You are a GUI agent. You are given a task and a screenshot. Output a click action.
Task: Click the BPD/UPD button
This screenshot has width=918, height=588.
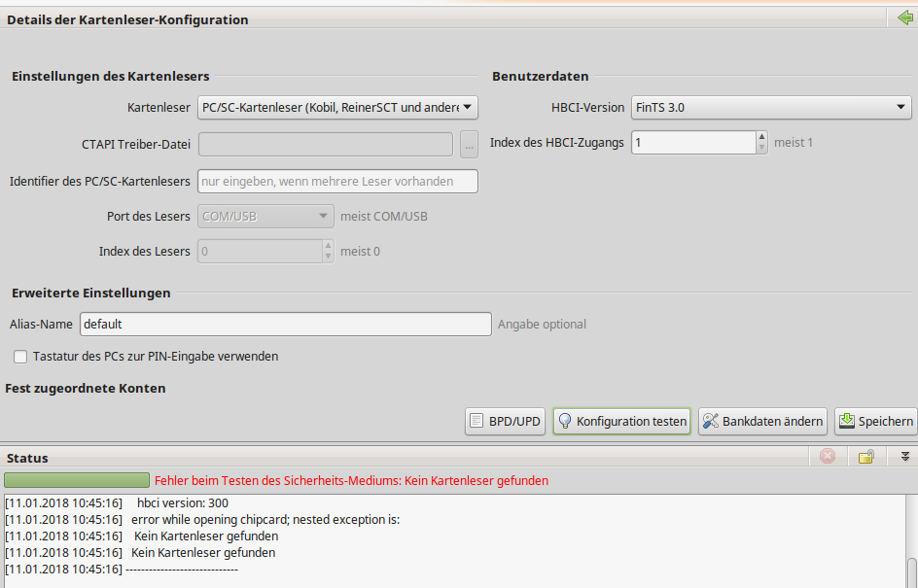(505, 421)
